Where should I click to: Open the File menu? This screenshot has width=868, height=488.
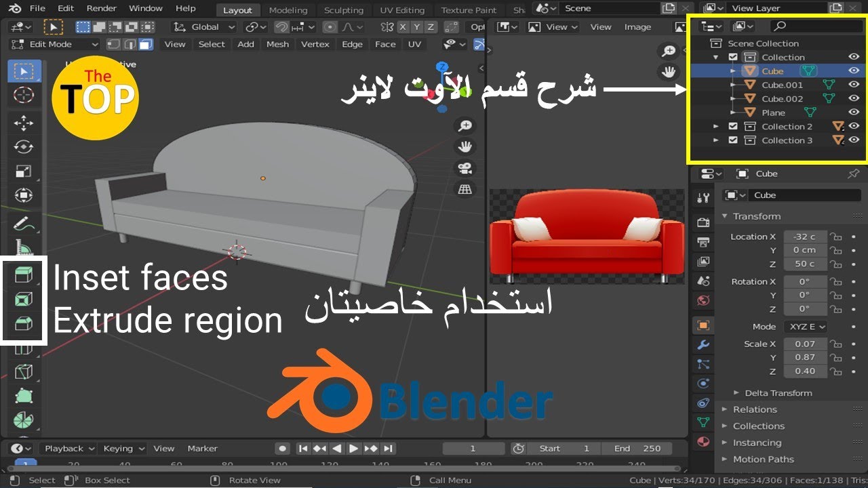tap(37, 9)
